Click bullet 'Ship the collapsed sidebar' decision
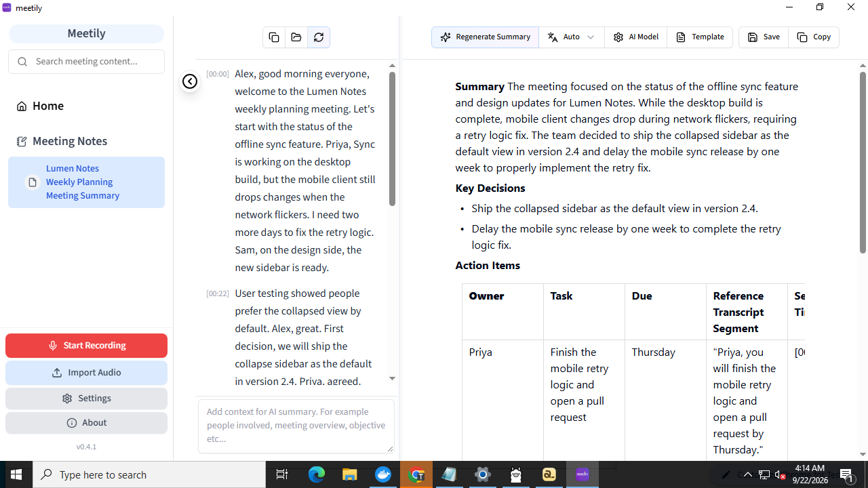 (x=614, y=209)
